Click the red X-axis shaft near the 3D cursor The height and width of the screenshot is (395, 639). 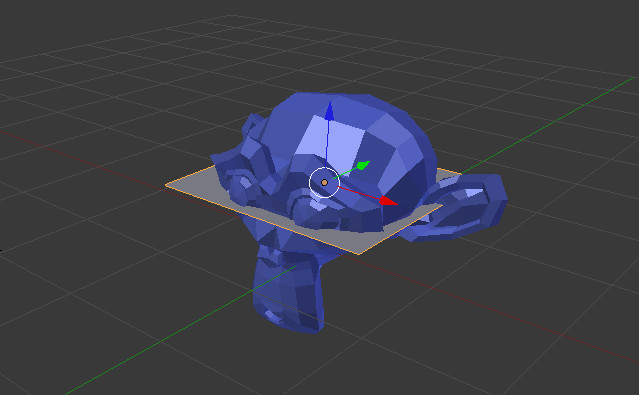coord(359,194)
